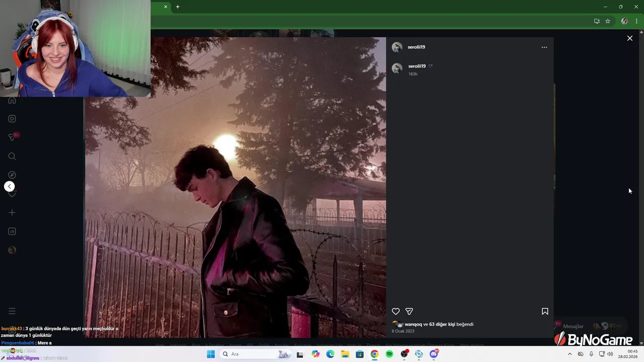Screen dimensions: 644x362
Task: Open serolii19 username in caption row
Action: [417, 66]
